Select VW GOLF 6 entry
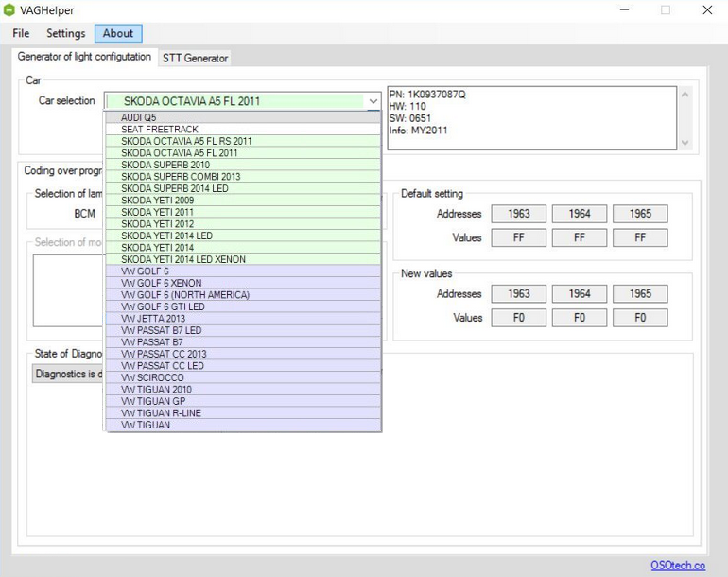Viewport: 728px width, 577px height. tap(243, 271)
